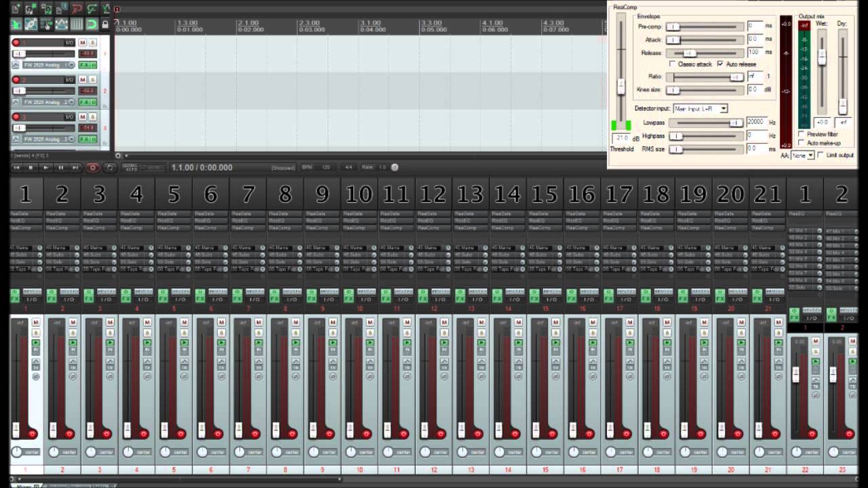Click record arm on track 1 panel

(16, 43)
